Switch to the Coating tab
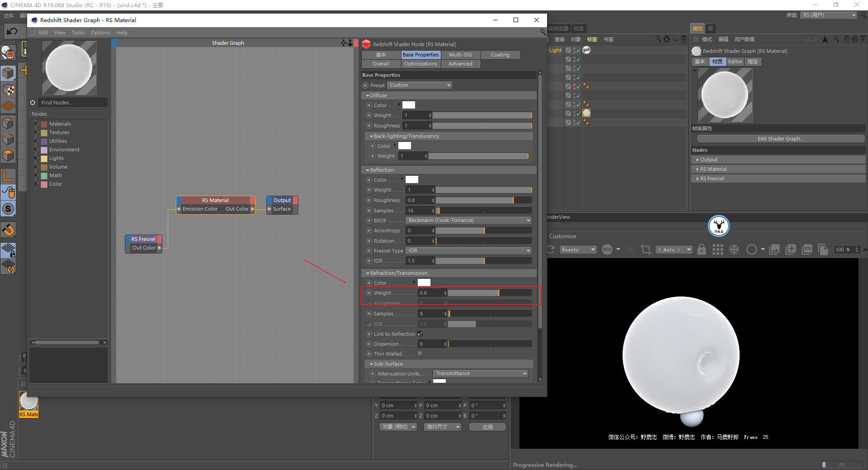The height and width of the screenshot is (470, 868). tap(500, 55)
